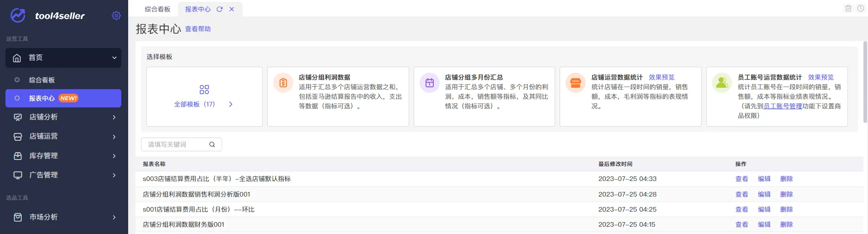The width and height of the screenshot is (868, 234).
Task: Select the 店铺分组利润数据 template title
Action: point(324,77)
